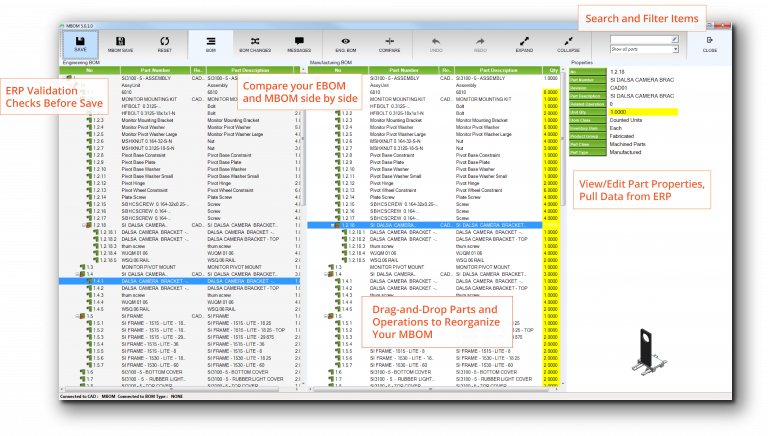Click 'thum screw' row 1.2.18.3 in Engineering BOM
The width and height of the screenshot is (768, 436).
179,246
